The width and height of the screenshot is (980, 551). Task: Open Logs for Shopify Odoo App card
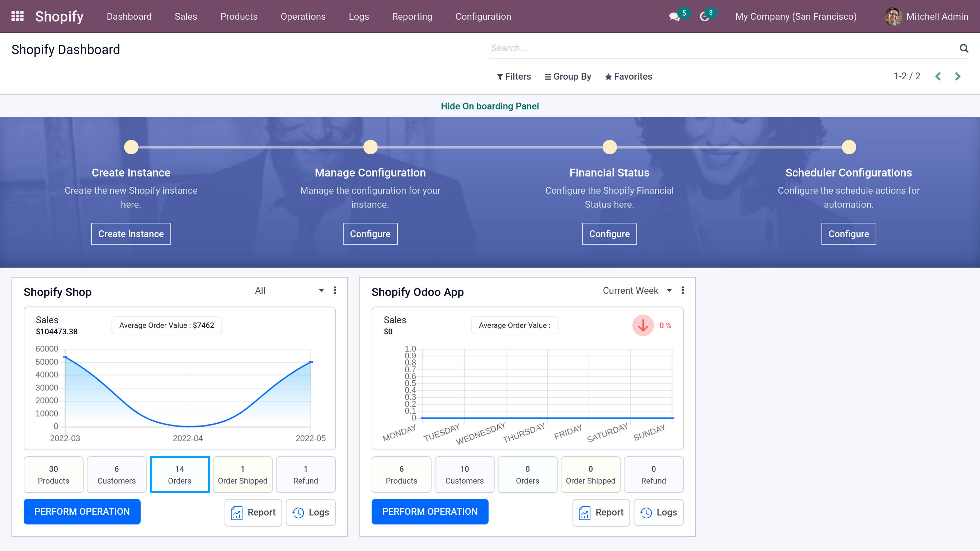pyautogui.click(x=659, y=513)
